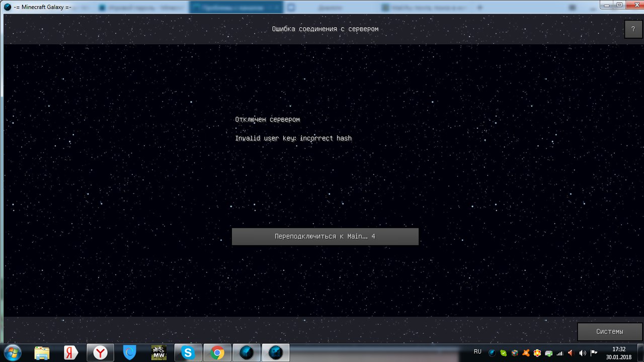Open the blue shield app in taskbar
Viewport: 644px width, 362px height.
(x=130, y=353)
